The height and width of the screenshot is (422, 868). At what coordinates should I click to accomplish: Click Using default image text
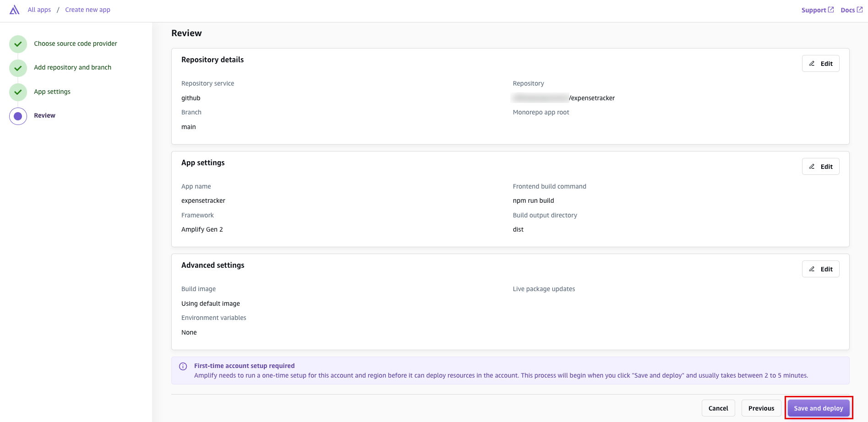pos(211,303)
